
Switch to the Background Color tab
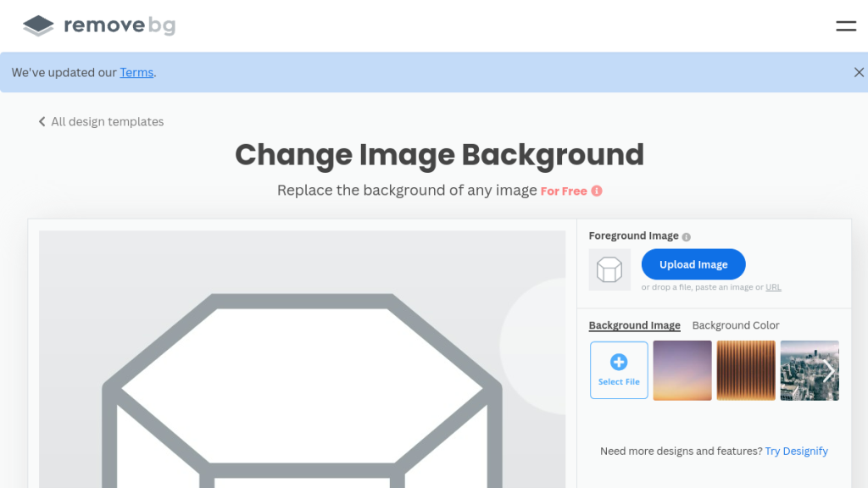[735, 325]
